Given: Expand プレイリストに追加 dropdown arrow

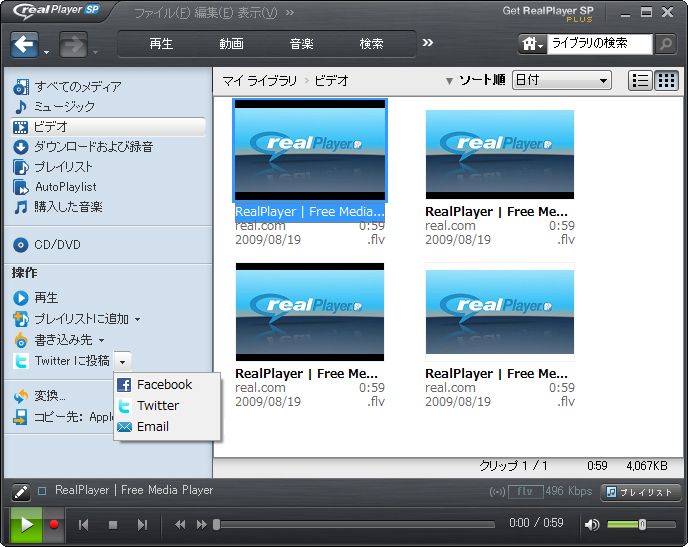Looking at the screenshot, I should pos(137,319).
